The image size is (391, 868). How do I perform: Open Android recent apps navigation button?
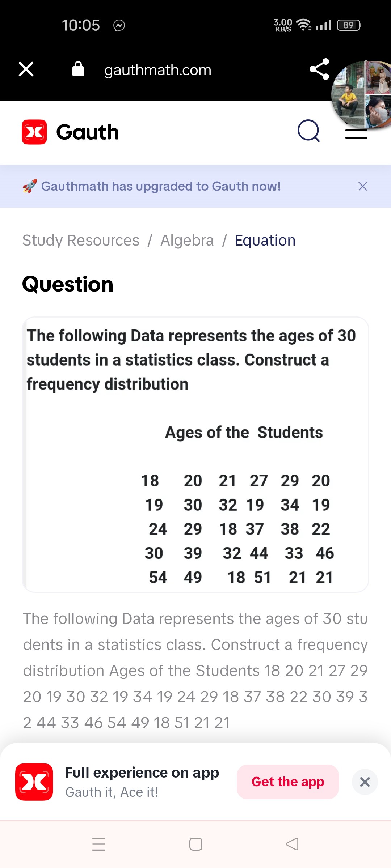[99, 844]
